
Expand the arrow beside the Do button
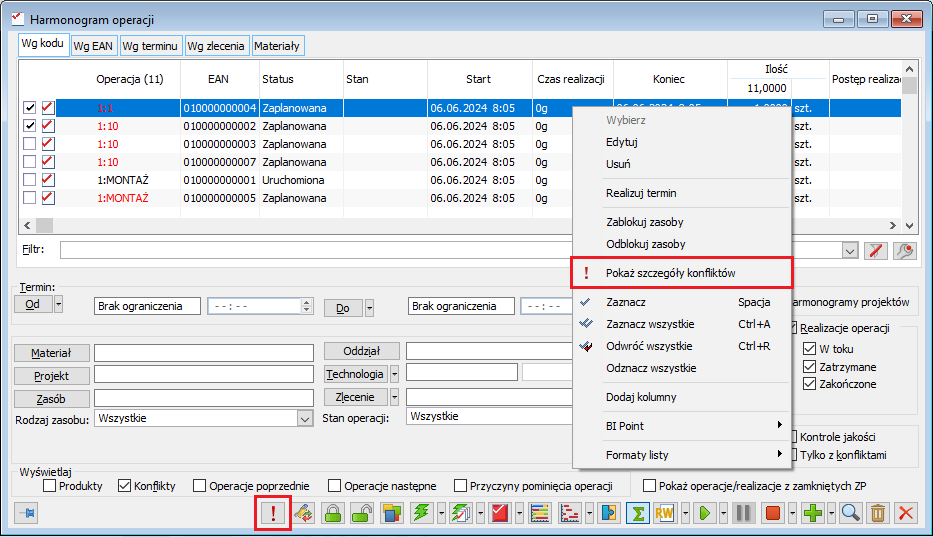(x=370, y=308)
